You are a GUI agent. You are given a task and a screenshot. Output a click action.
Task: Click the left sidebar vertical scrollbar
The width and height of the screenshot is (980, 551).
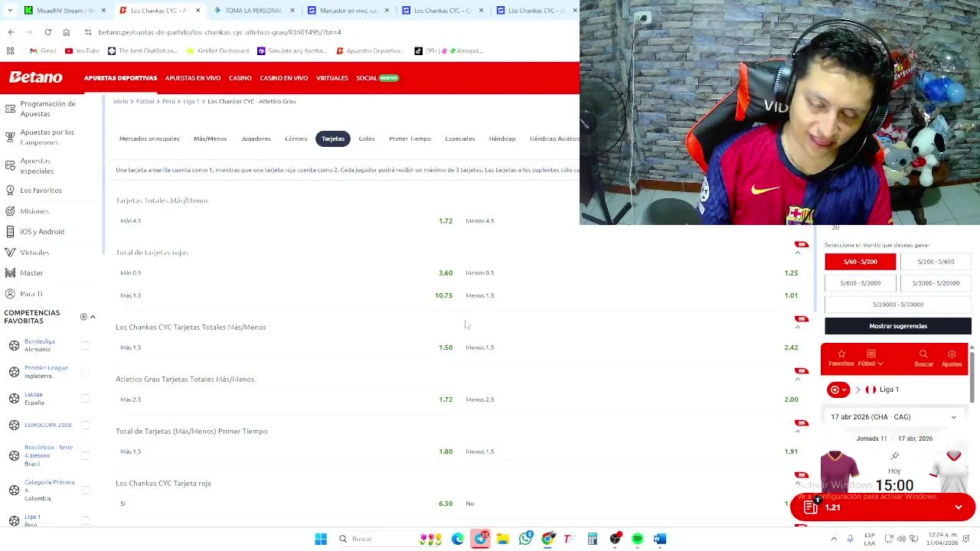(x=103, y=176)
